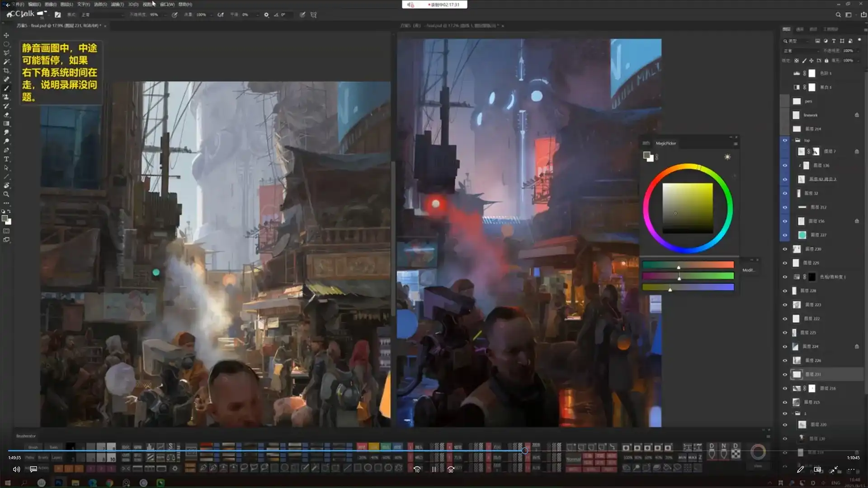The width and height of the screenshot is (868, 488).
Task: Click the brush settings gear icon
Action: pyautogui.click(x=266, y=15)
